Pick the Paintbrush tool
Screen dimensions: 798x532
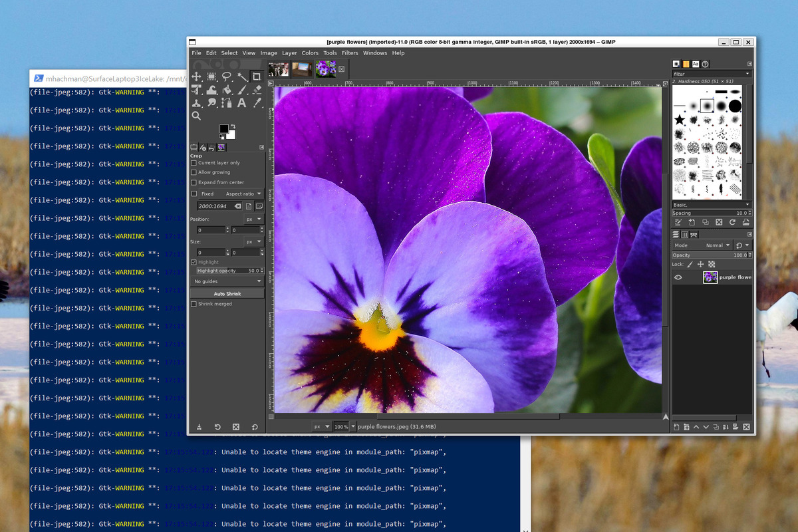pos(243,90)
